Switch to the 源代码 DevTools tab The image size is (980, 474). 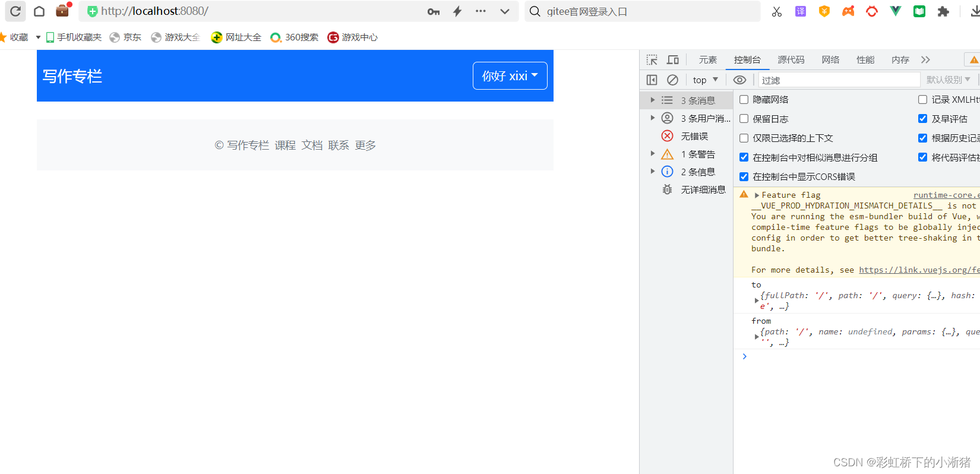(x=791, y=60)
